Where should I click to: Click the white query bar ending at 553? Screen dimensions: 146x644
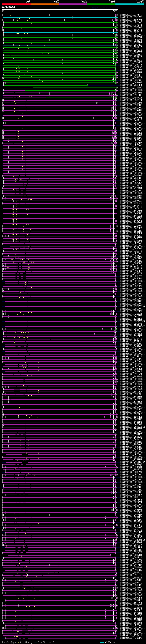pos(60,9)
